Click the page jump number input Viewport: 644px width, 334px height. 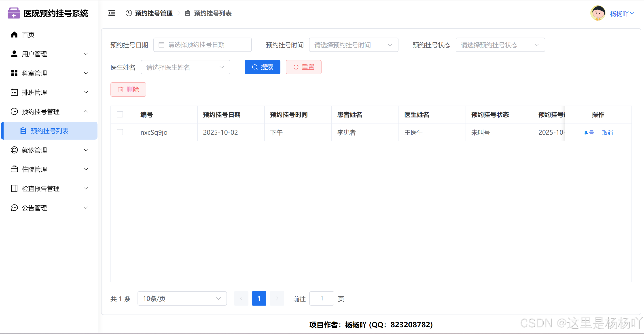(x=322, y=298)
